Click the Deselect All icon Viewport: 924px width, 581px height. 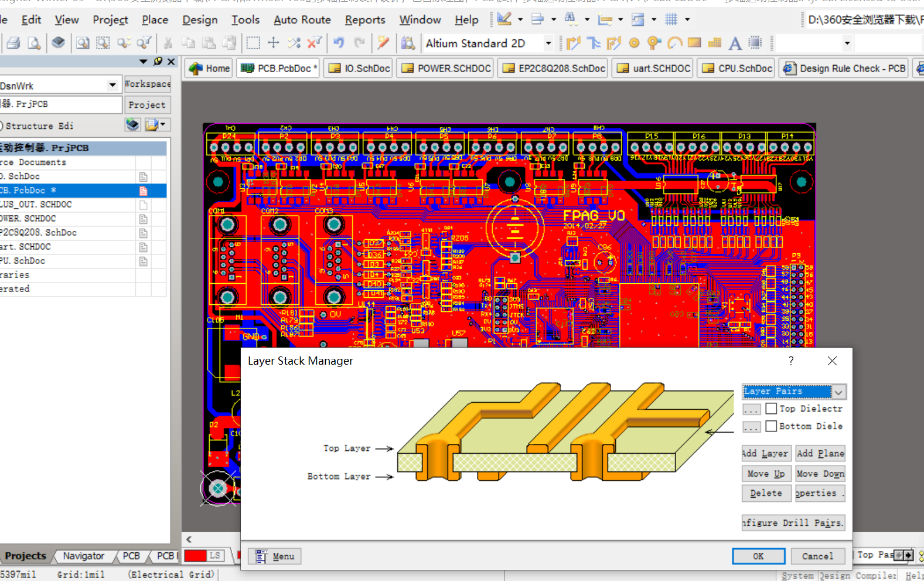click(294, 43)
